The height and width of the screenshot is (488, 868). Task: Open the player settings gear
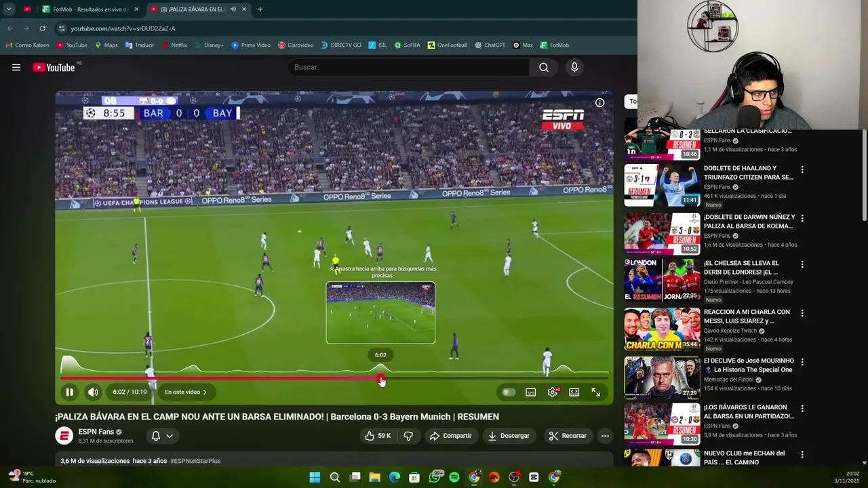(x=553, y=392)
